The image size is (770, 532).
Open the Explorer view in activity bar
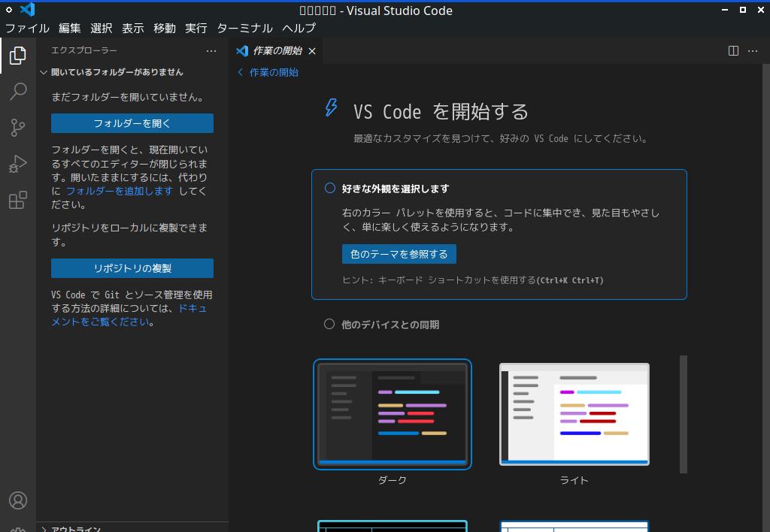(18, 56)
